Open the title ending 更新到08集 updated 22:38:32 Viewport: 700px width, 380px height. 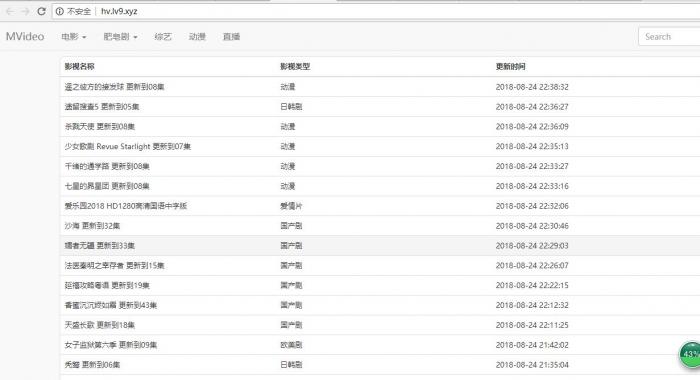(x=114, y=87)
